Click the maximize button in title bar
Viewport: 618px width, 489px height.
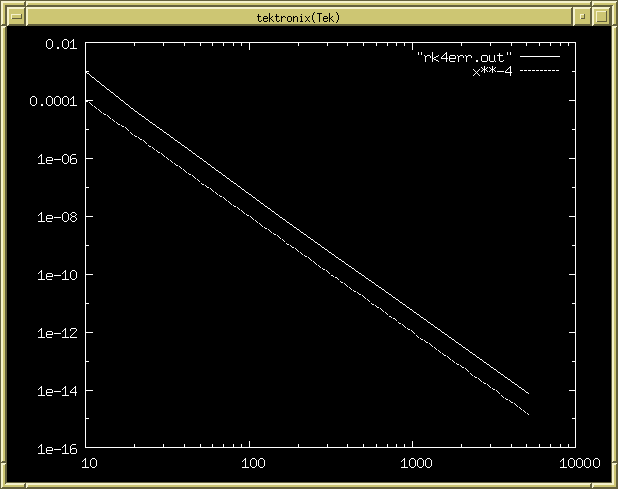(x=601, y=17)
